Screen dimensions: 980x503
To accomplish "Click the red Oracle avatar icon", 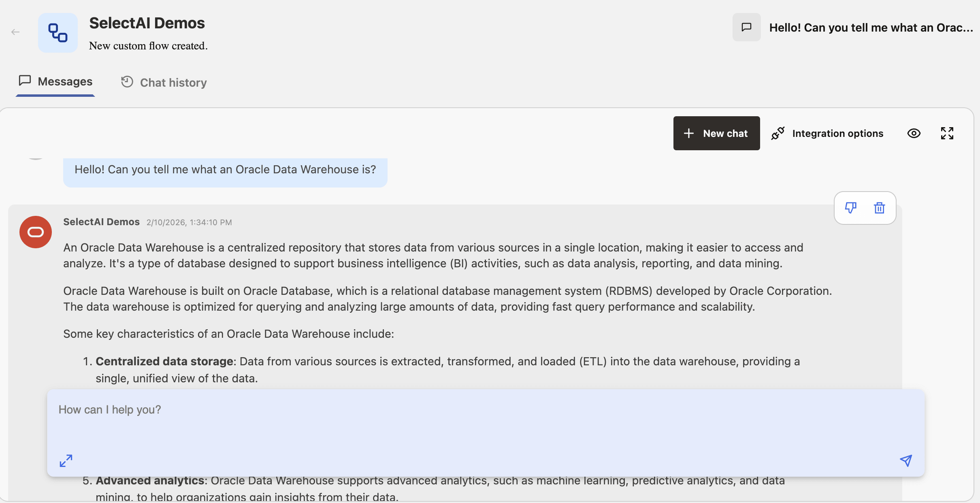I will 36,232.
